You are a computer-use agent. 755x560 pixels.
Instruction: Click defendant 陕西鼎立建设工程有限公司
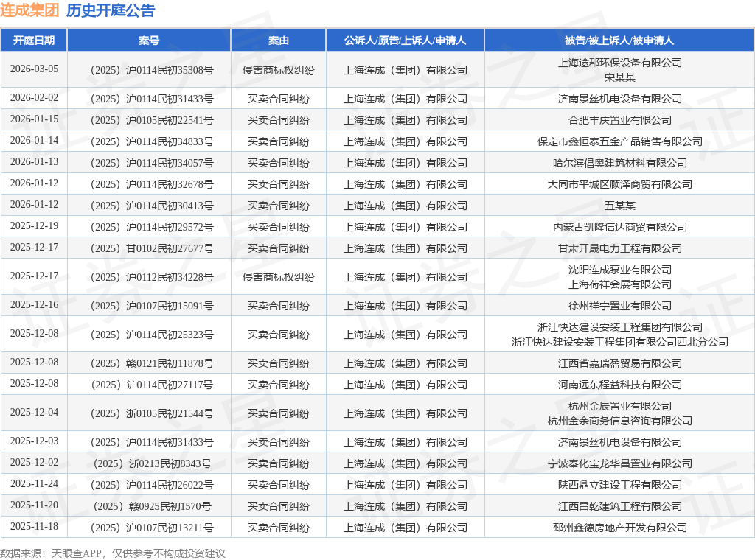tap(619, 485)
